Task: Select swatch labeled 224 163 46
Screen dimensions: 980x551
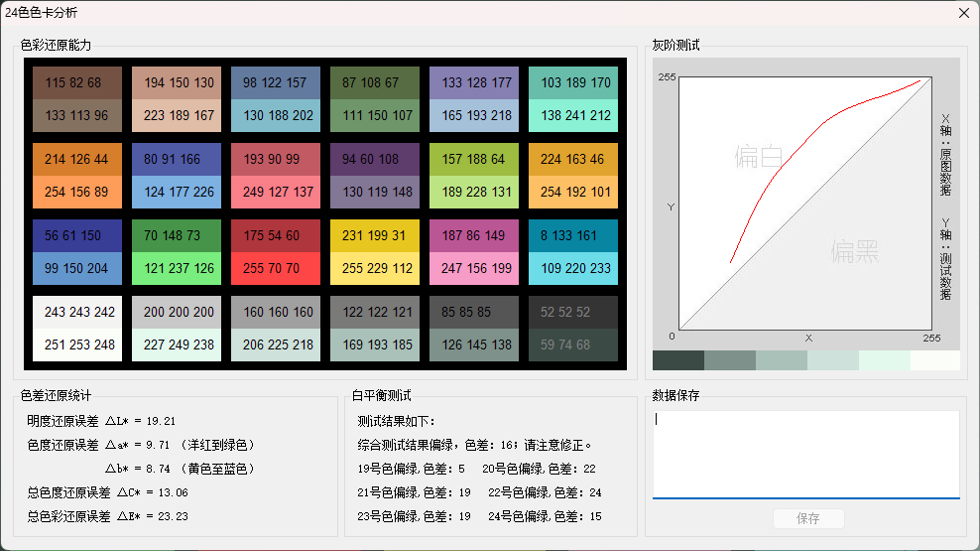Action: [x=573, y=159]
